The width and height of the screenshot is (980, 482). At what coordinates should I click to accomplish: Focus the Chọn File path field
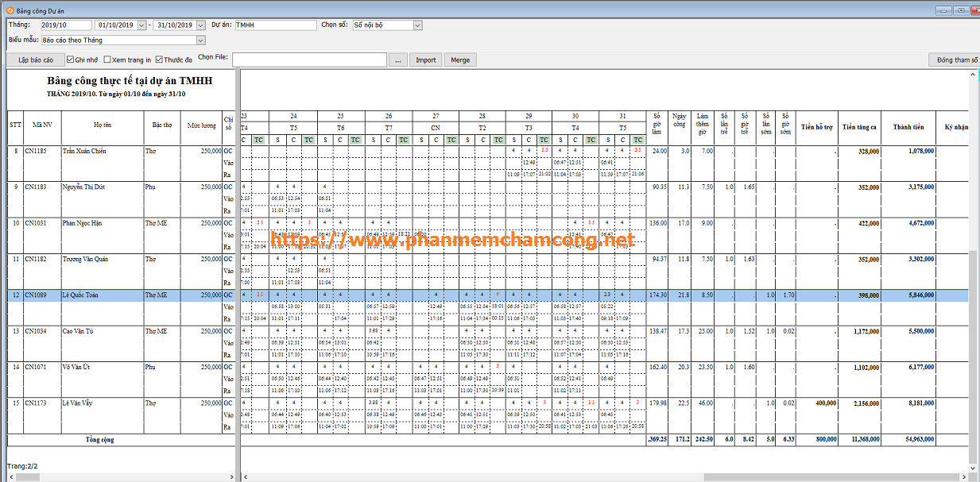point(309,60)
